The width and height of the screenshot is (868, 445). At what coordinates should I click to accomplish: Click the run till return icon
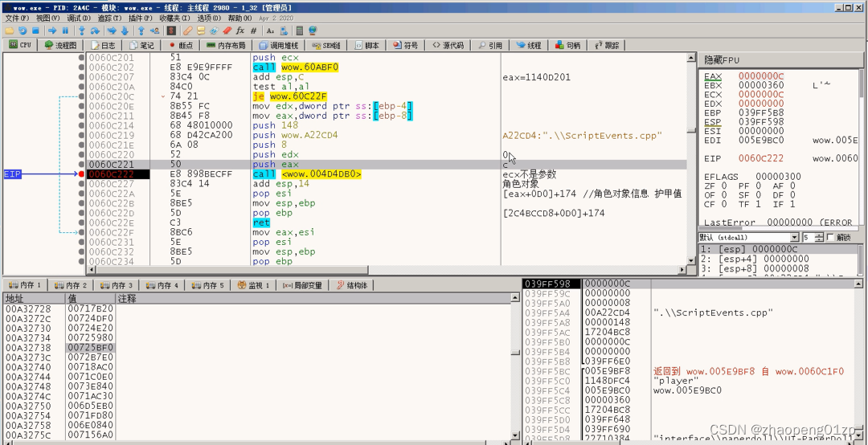[141, 31]
